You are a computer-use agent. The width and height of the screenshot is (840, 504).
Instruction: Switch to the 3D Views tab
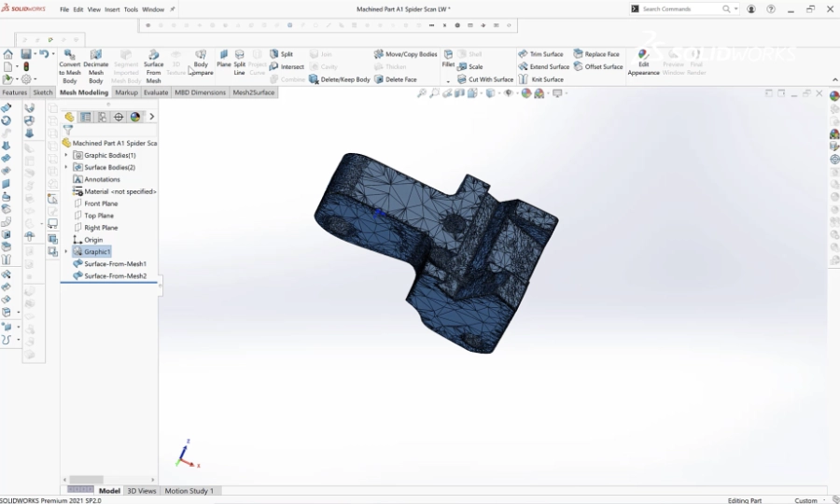point(142,491)
